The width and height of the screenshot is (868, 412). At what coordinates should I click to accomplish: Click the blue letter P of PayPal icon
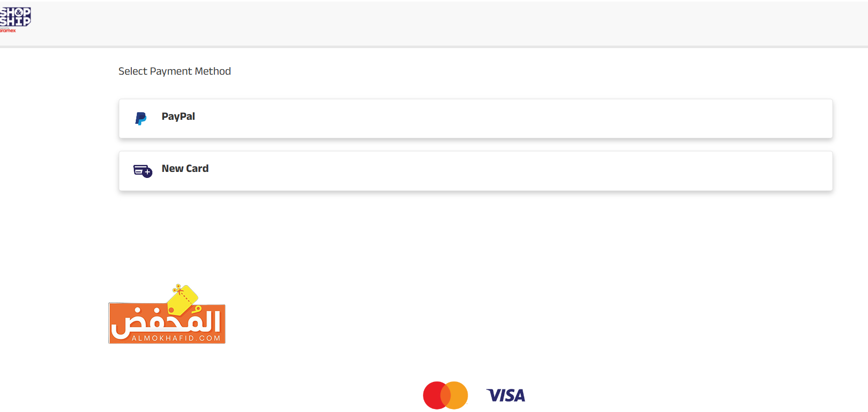pyautogui.click(x=140, y=117)
